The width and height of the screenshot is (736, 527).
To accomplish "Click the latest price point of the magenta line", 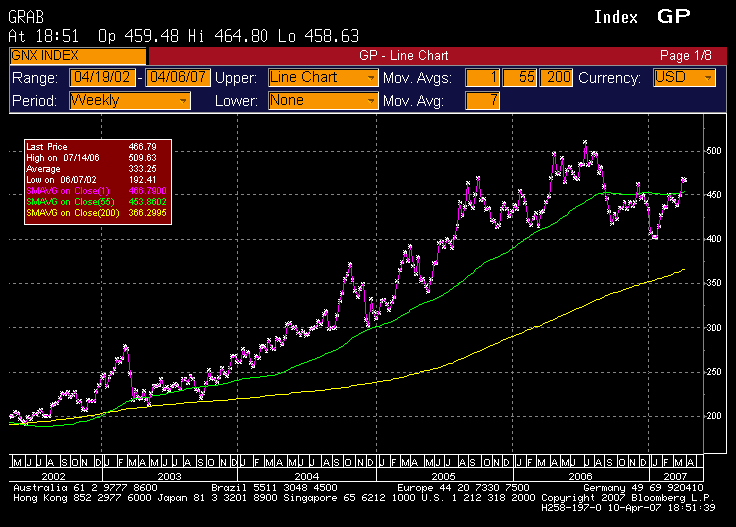I will point(684,180).
